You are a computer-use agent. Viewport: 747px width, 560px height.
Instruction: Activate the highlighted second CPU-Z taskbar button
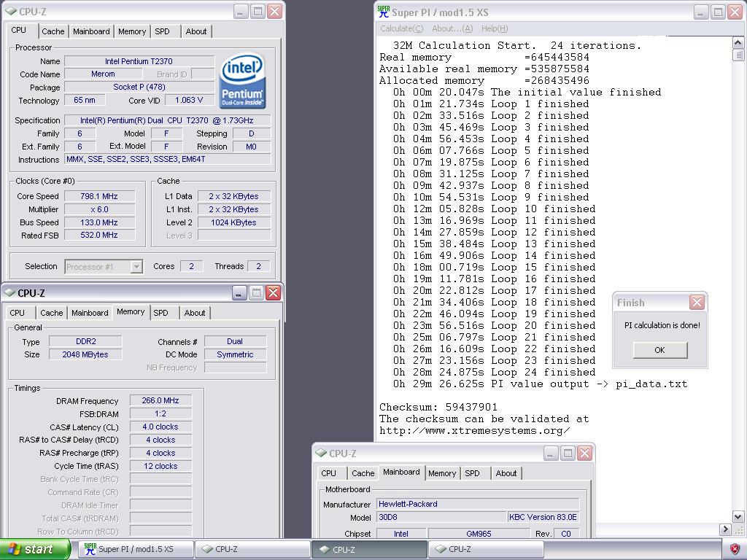368,549
